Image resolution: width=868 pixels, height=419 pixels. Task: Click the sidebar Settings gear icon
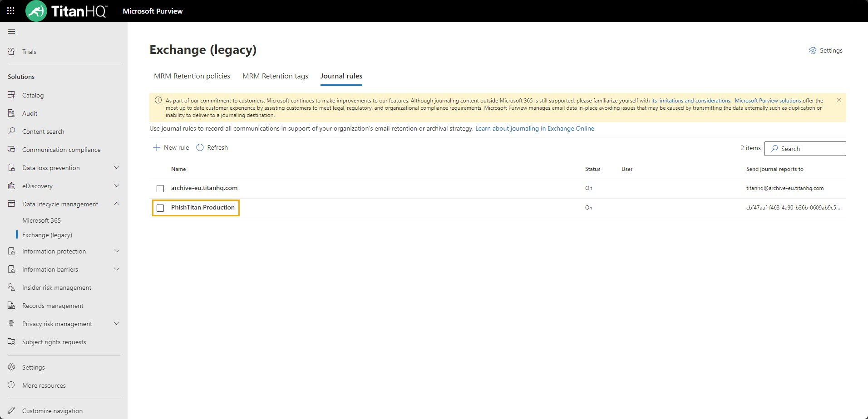pos(12,367)
